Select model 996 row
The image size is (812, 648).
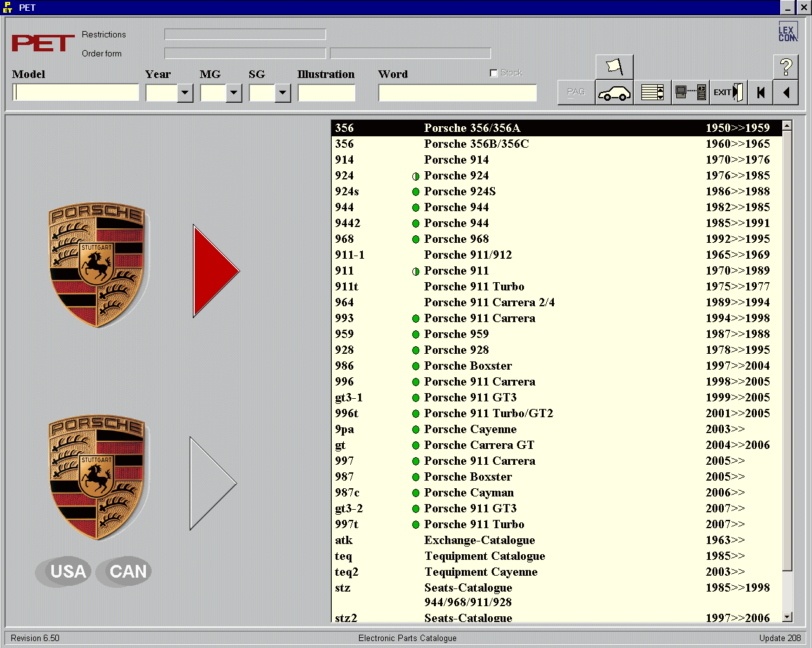(x=556, y=382)
